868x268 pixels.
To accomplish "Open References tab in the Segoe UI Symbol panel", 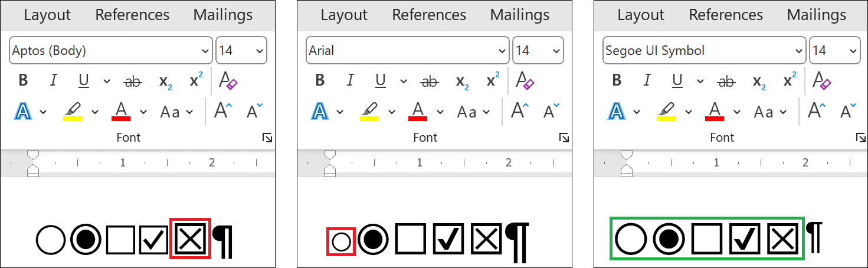I will click(726, 15).
